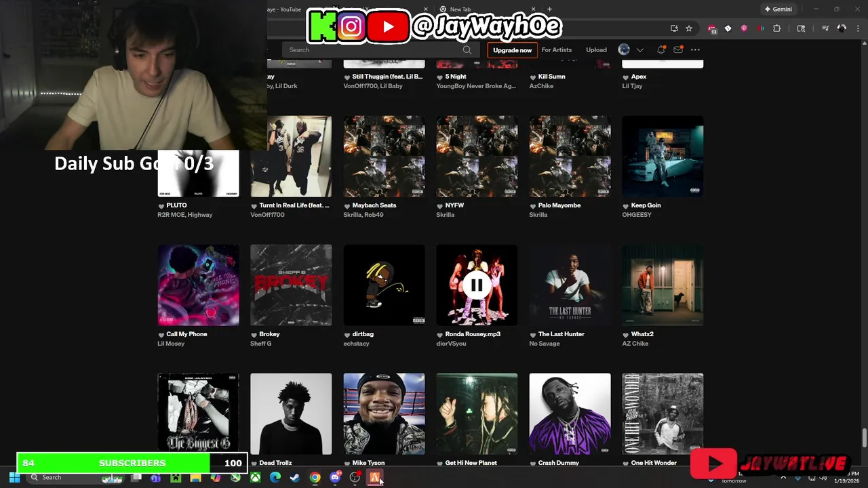Like the track Palo Mayombe
Image resolution: width=868 pixels, height=488 pixels.
532,205
